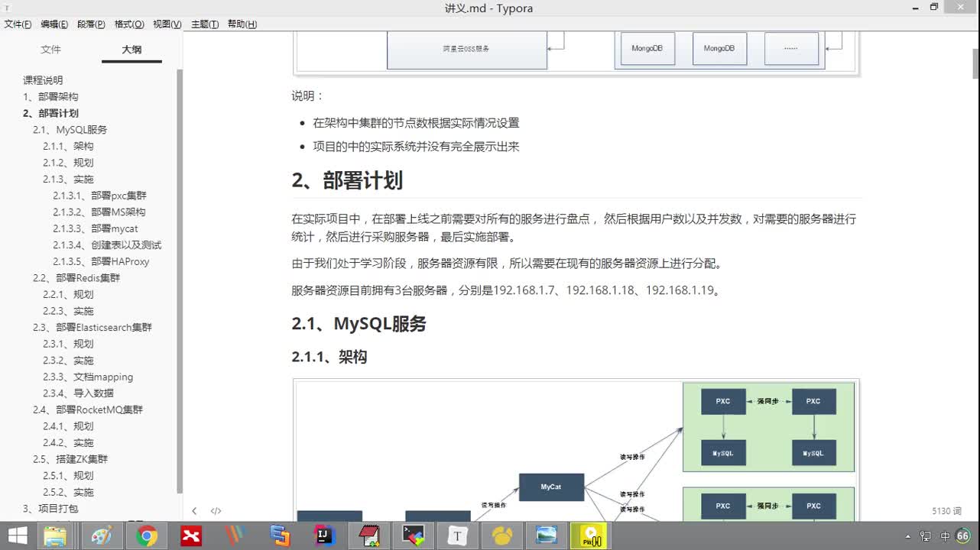Go to 2.3.3、文档mapping in outline
The width and height of the screenshot is (980, 550).
point(88,377)
